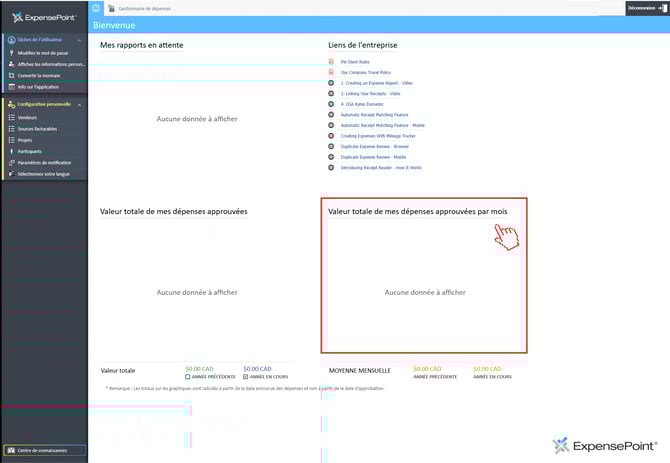Image resolution: width=670 pixels, height=463 pixels.
Task: Click the icon beside Introducing Receipt Reader
Action: [331, 167]
